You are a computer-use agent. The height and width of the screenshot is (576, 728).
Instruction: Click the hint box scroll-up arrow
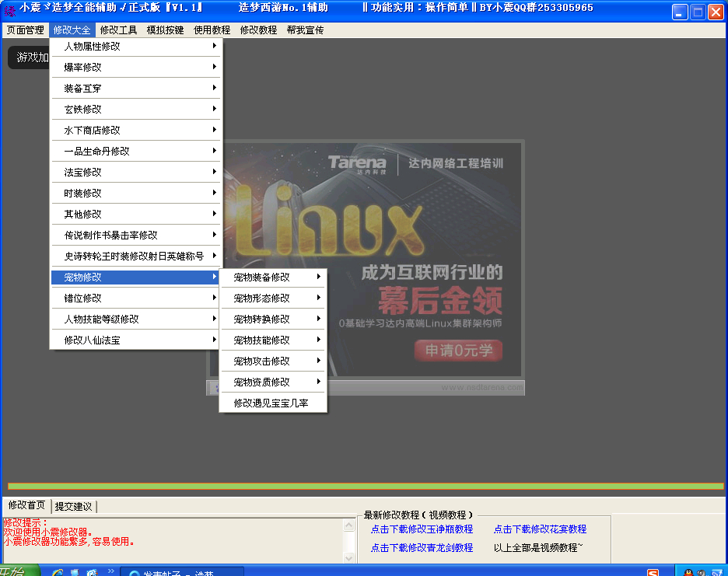point(349,525)
